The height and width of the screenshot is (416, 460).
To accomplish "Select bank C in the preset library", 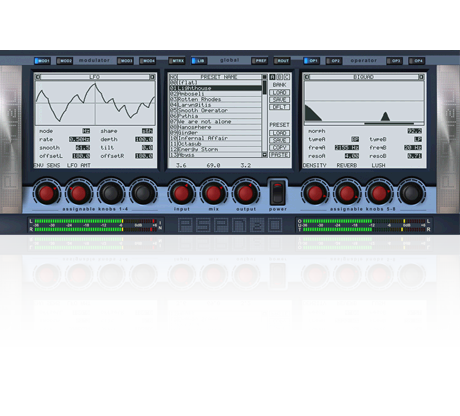I will [287, 77].
